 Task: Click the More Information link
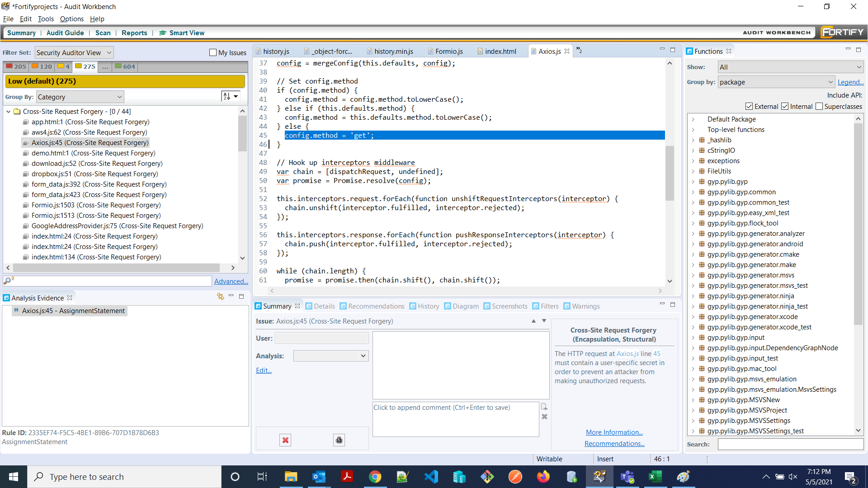tap(614, 432)
